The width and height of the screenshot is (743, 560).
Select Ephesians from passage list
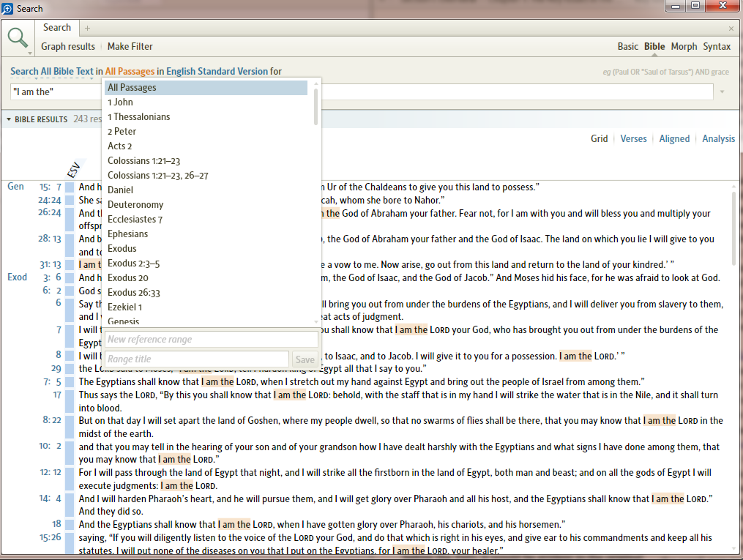point(206,234)
